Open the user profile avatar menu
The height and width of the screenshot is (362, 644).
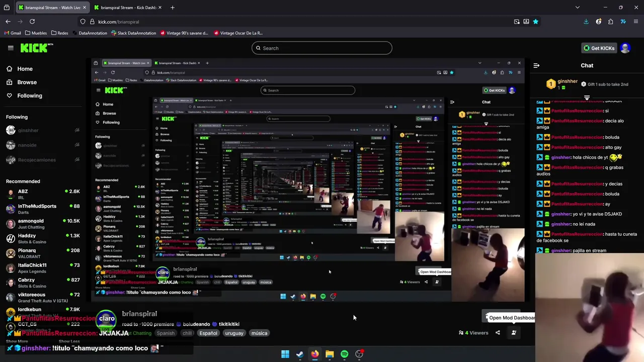pos(625,48)
